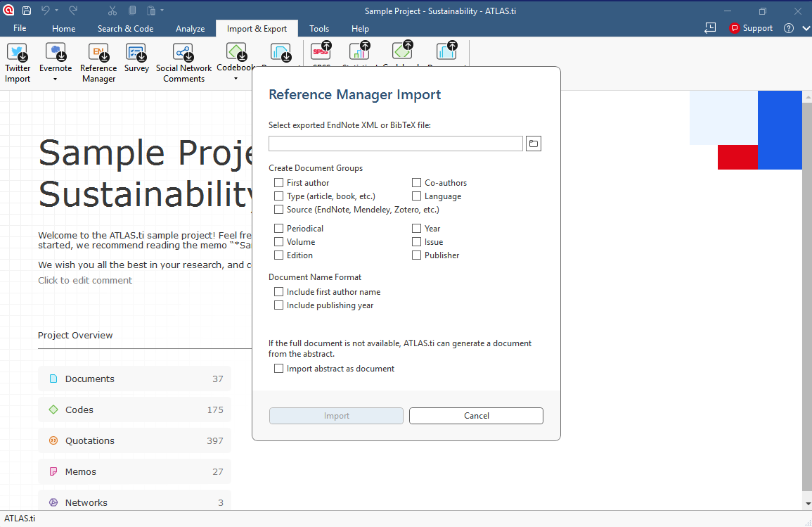Image resolution: width=812 pixels, height=527 pixels.
Task: Toggle Include publishing year checkbox
Action: point(278,305)
